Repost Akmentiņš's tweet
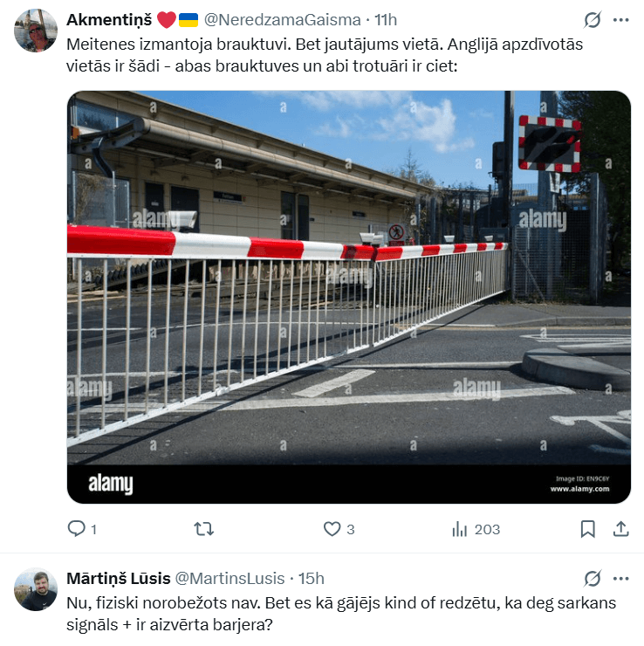Screen dimensions: 644x646 (204, 529)
